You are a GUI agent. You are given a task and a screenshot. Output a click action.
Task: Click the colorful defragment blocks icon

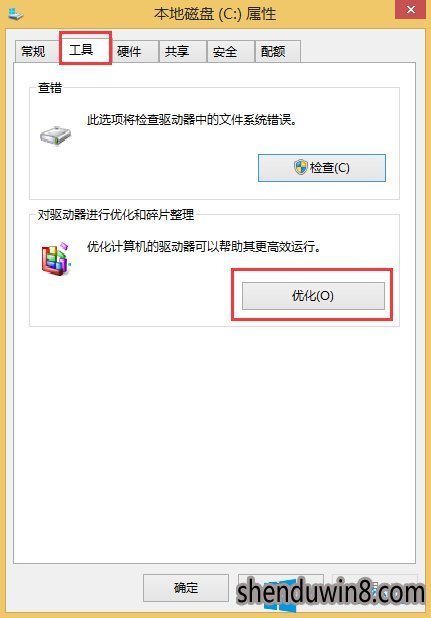(56, 259)
